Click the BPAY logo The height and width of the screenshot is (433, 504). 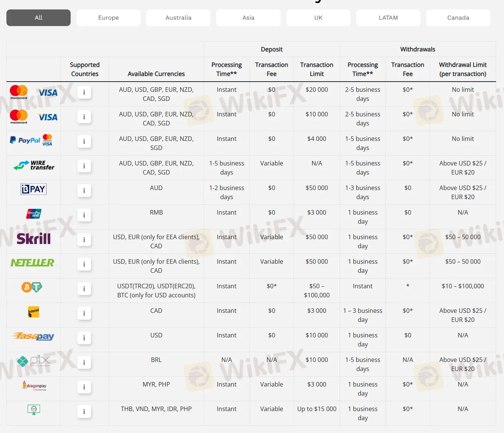[34, 189]
